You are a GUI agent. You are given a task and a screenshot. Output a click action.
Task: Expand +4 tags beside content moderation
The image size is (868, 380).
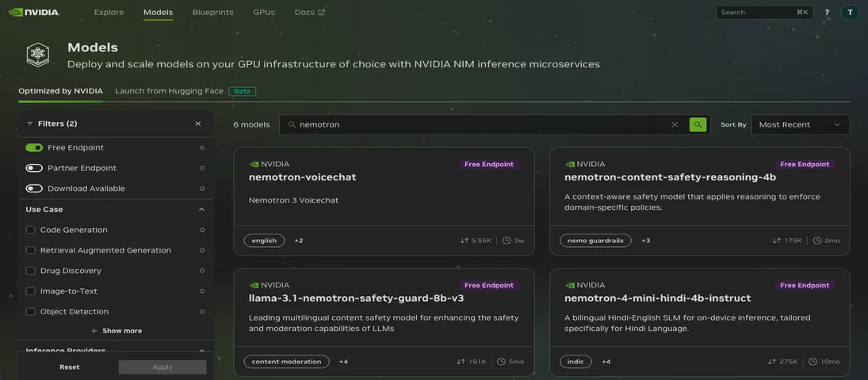(x=343, y=362)
